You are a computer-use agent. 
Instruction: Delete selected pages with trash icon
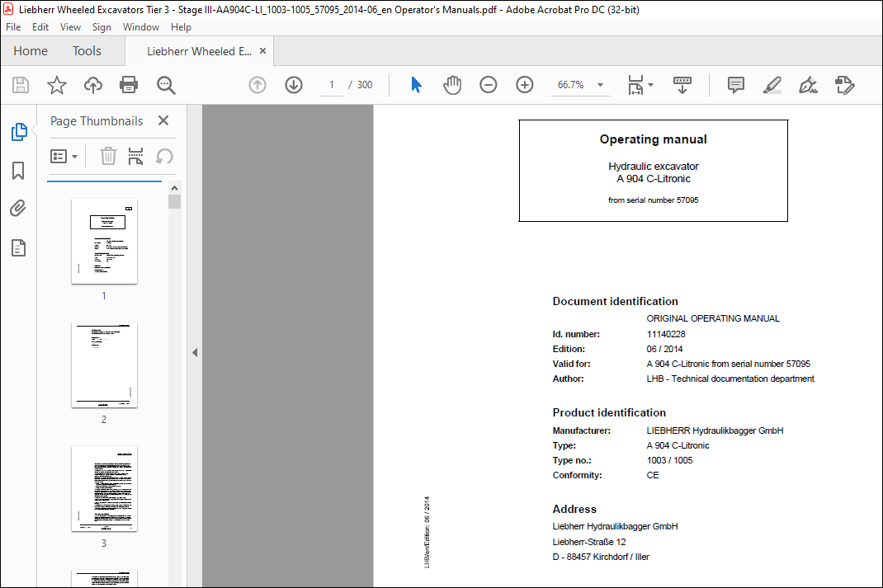click(x=108, y=156)
